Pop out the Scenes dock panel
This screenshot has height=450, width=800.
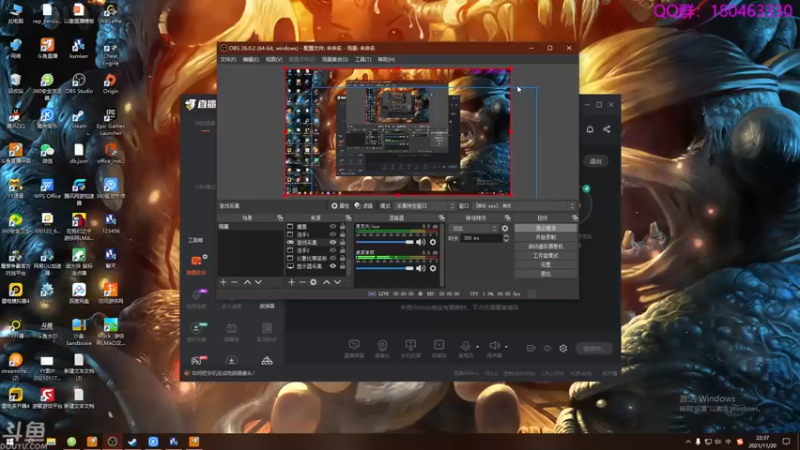[280, 218]
